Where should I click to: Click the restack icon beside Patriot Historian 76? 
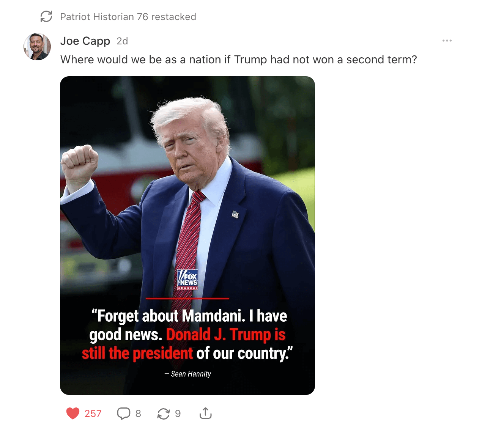[46, 16]
